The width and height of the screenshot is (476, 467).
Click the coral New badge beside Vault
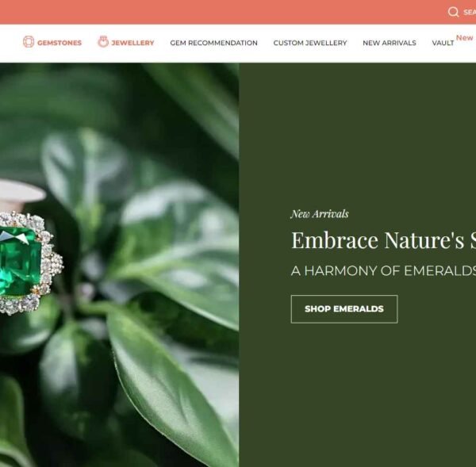pyautogui.click(x=464, y=37)
